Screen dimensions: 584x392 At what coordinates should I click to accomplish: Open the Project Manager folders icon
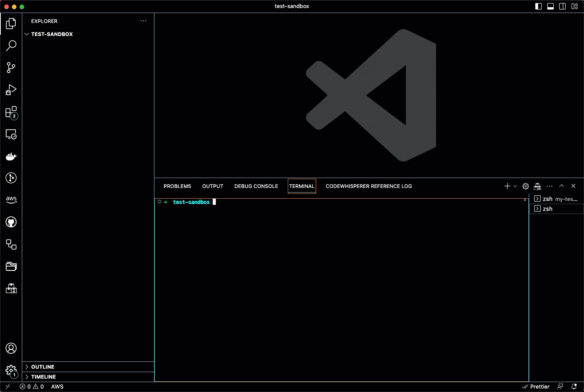(11, 266)
